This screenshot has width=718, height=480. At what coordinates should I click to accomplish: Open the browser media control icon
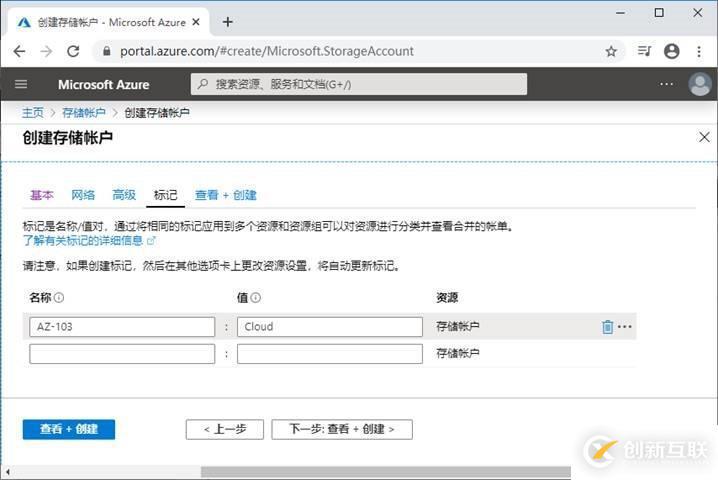644,51
